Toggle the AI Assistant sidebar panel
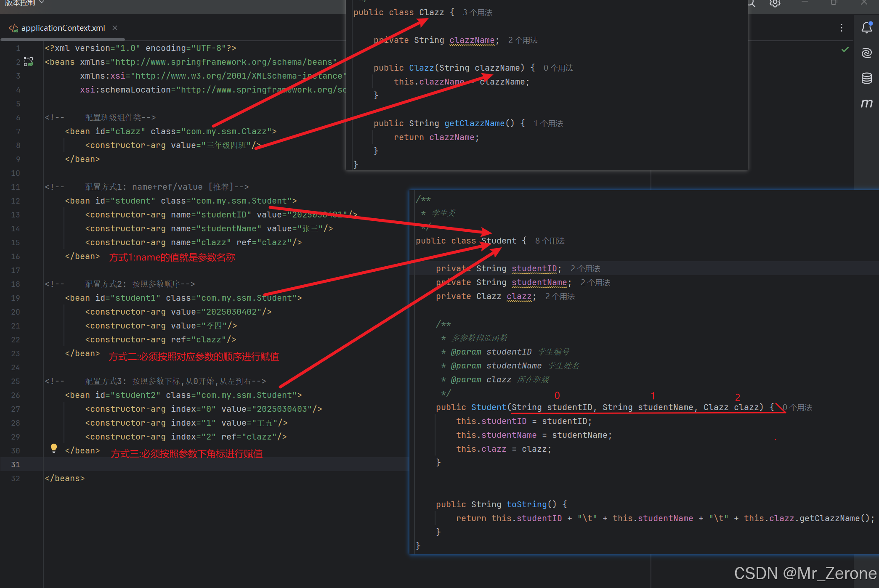The width and height of the screenshot is (879, 588). pos(866,53)
